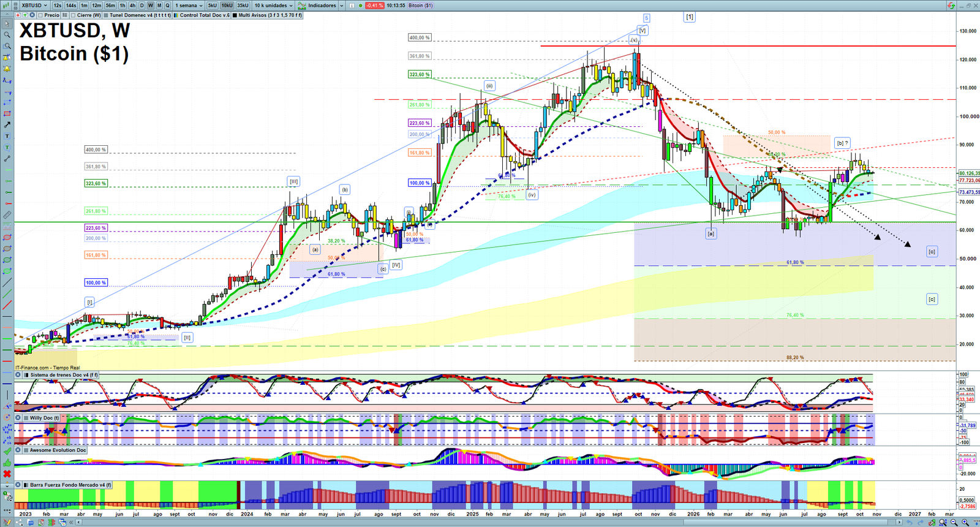Open the XBTUSD symbol dropdown
The width and height of the screenshot is (980, 527).
(35, 6)
